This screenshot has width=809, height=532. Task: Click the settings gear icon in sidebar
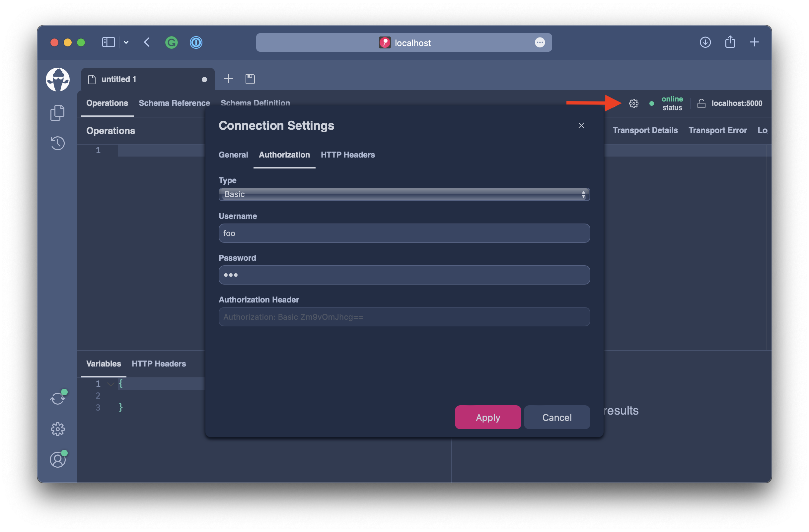[58, 429]
